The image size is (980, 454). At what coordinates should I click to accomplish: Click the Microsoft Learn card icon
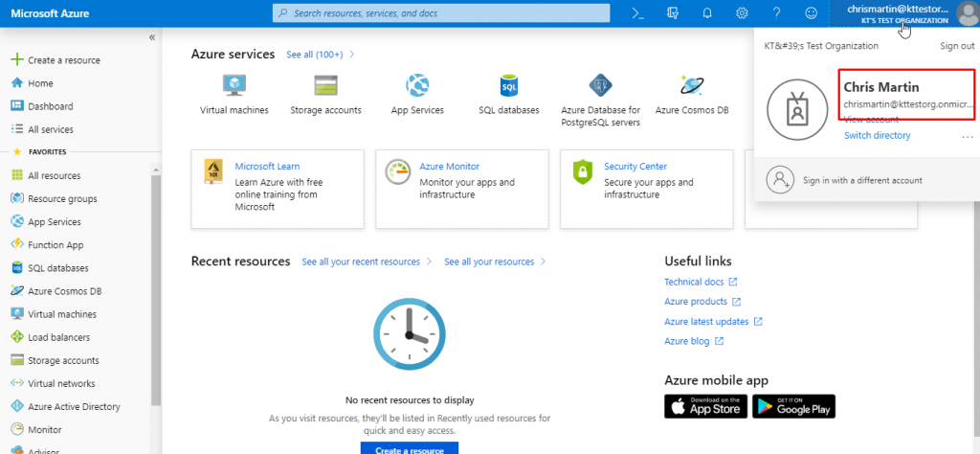[213, 171]
